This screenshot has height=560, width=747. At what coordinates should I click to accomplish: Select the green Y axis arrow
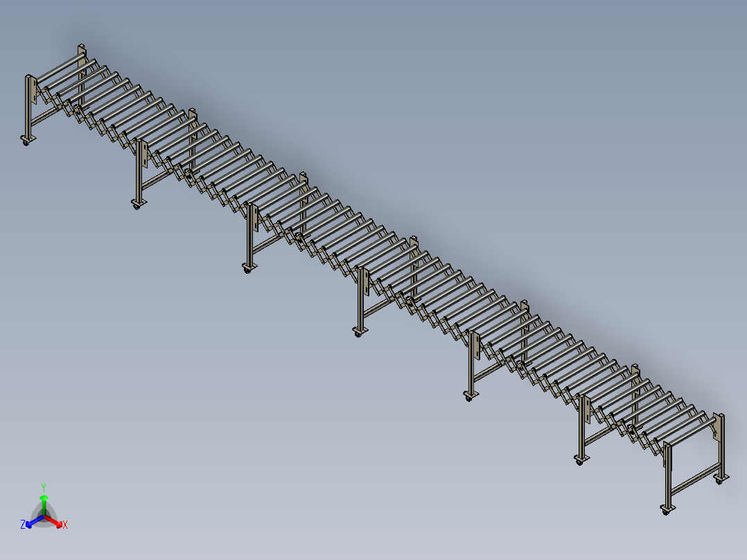pyautogui.click(x=44, y=499)
